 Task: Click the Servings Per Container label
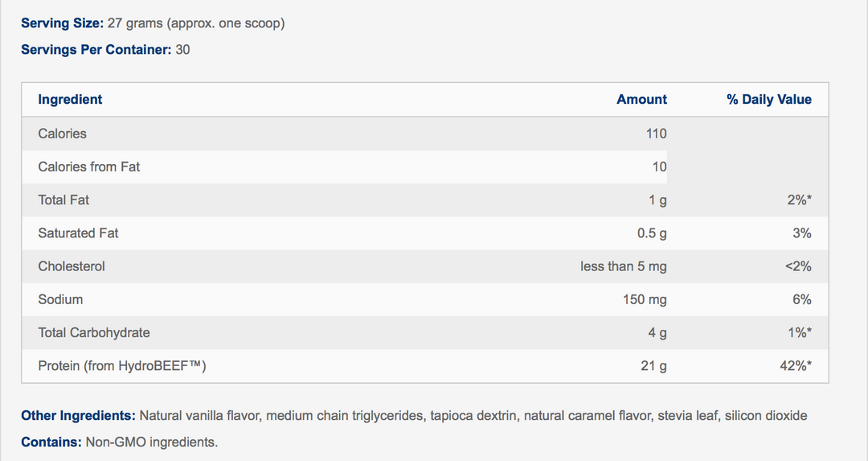point(96,50)
